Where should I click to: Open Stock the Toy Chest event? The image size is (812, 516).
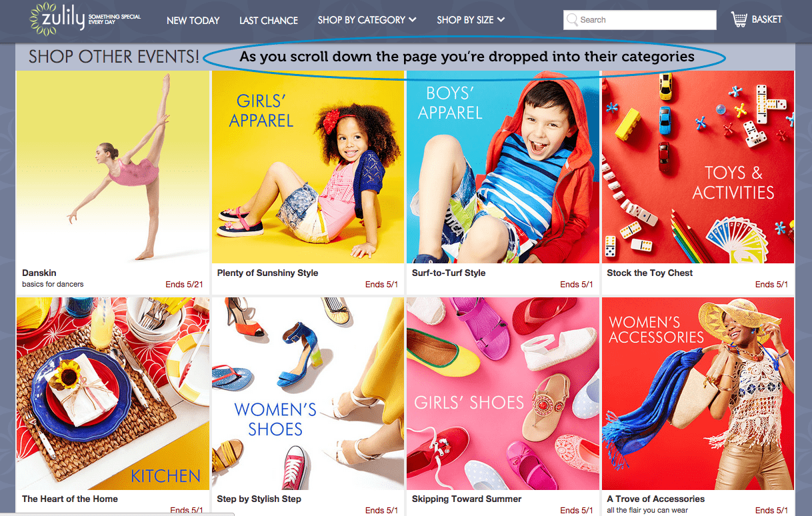coord(649,273)
